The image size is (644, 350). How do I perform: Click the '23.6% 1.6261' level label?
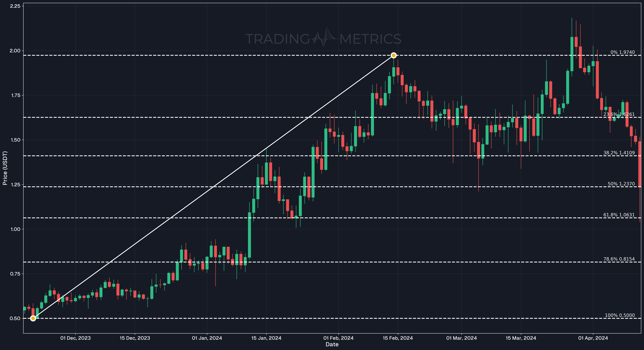click(x=619, y=114)
